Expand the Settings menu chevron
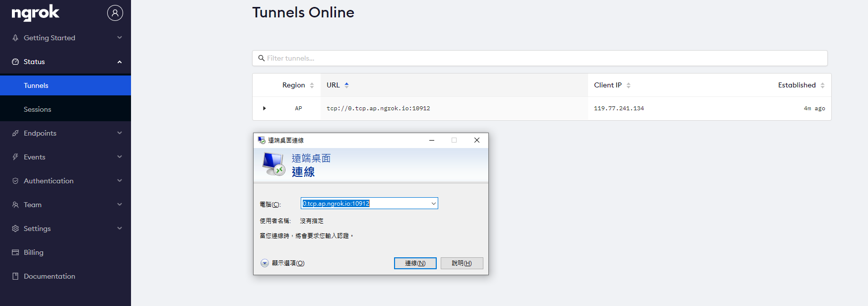The height and width of the screenshot is (306, 868). point(120,229)
